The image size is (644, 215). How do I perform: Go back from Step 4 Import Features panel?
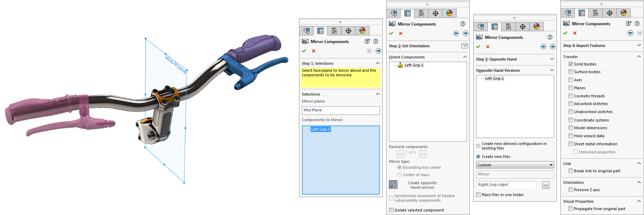630,33
